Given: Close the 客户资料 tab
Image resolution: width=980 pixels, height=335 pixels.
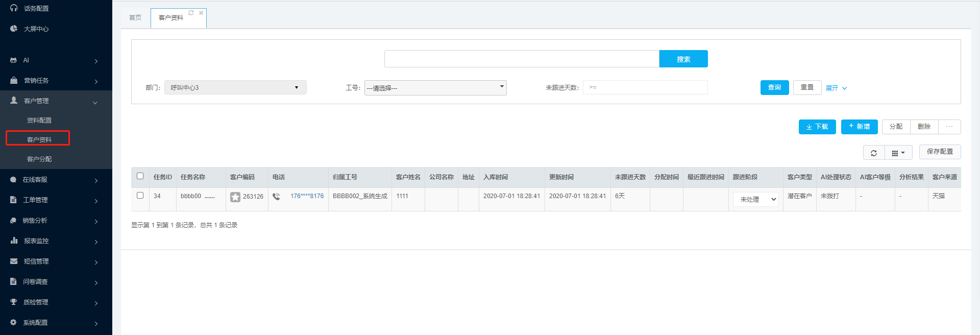Looking at the screenshot, I should coord(201,13).
